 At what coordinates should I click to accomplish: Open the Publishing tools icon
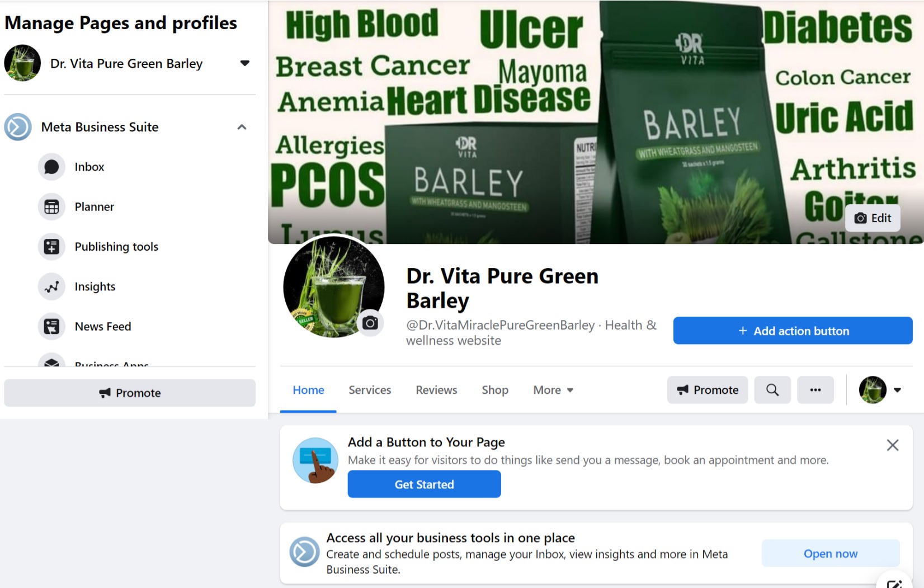(51, 247)
